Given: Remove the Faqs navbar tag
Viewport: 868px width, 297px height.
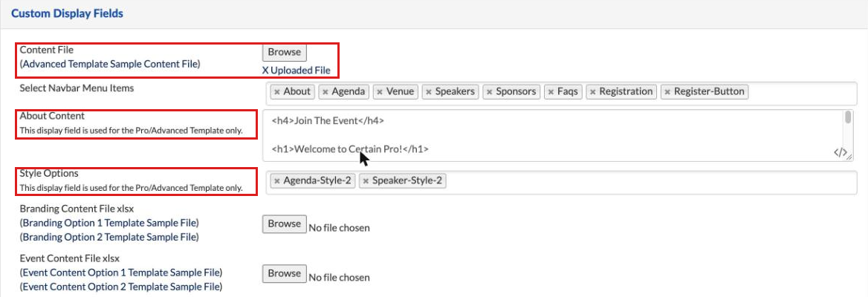Looking at the screenshot, I should point(551,92).
